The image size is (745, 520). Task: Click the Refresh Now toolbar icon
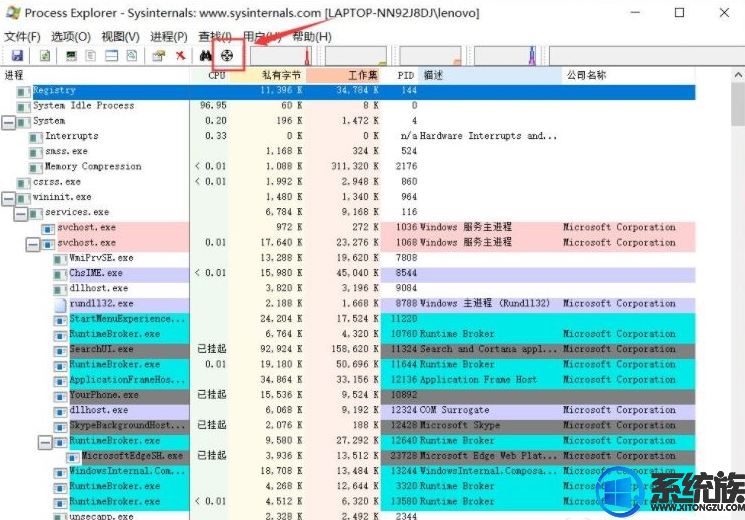pyautogui.click(x=45, y=56)
